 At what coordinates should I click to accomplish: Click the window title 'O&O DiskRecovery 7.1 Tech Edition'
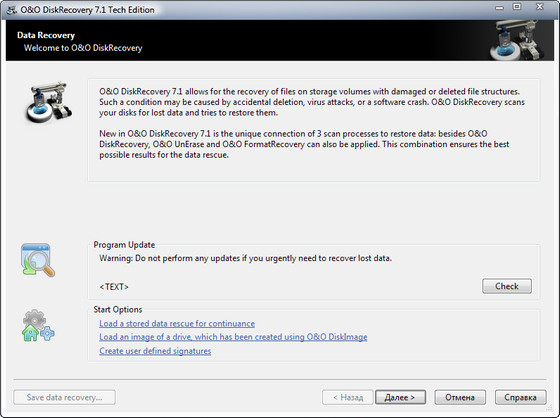pos(87,10)
